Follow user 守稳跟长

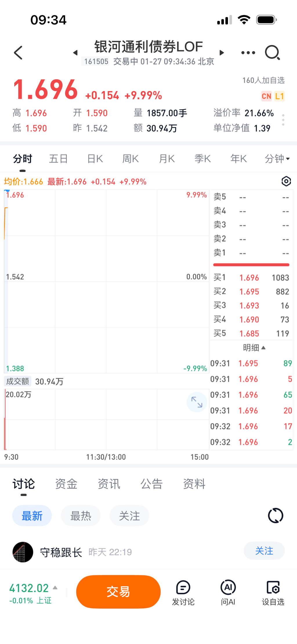point(264,551)
